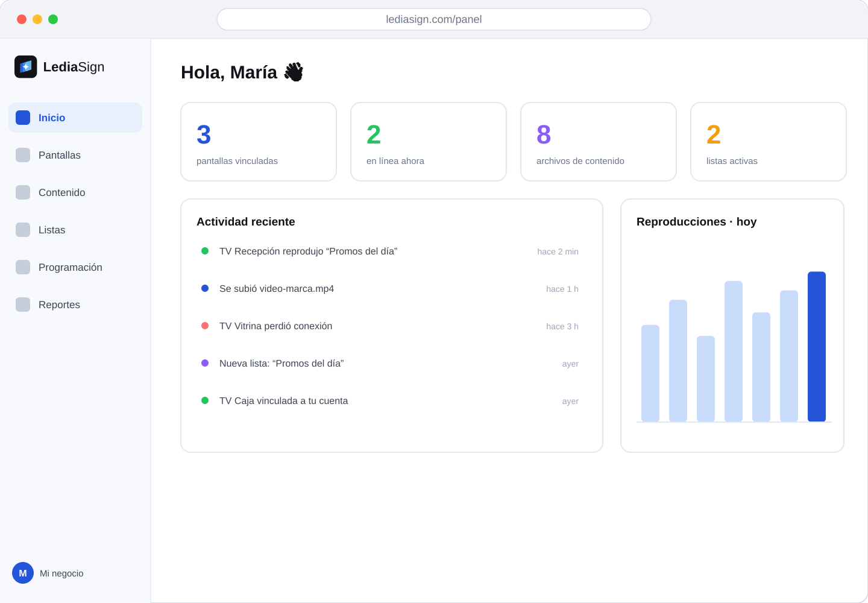
Task: Open the listas activas stat card
Action: (769, 142)
